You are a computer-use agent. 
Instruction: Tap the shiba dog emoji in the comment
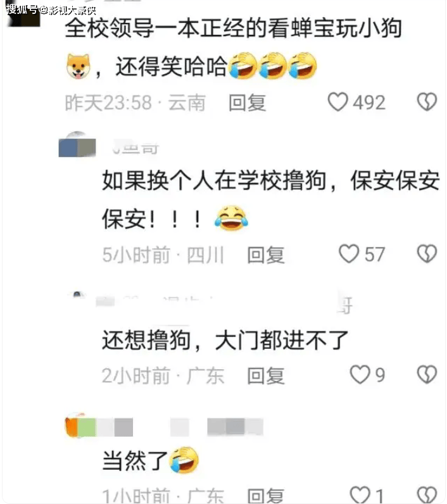pyautogui.click(x=78, y=66)
